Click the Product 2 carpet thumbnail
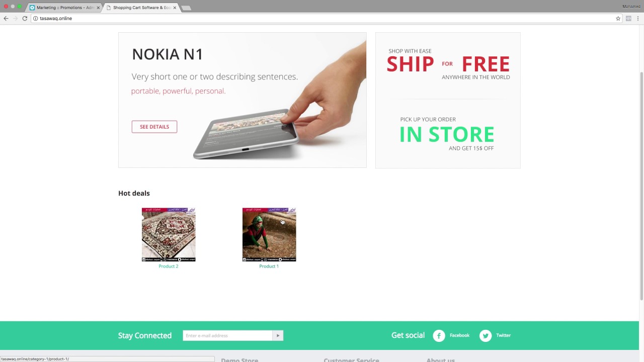 pyautogui.click(x=169, y=234)
